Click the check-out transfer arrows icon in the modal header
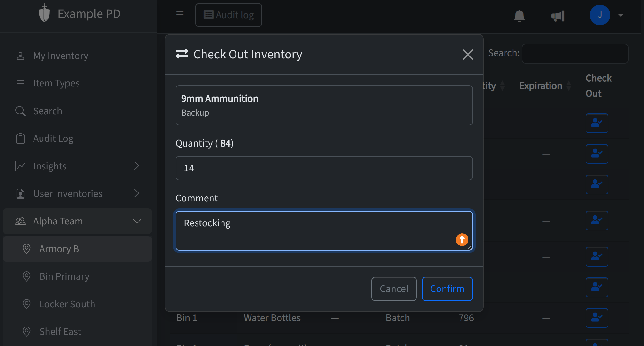This screenshot has width=644, height=346. pos(182,54)
